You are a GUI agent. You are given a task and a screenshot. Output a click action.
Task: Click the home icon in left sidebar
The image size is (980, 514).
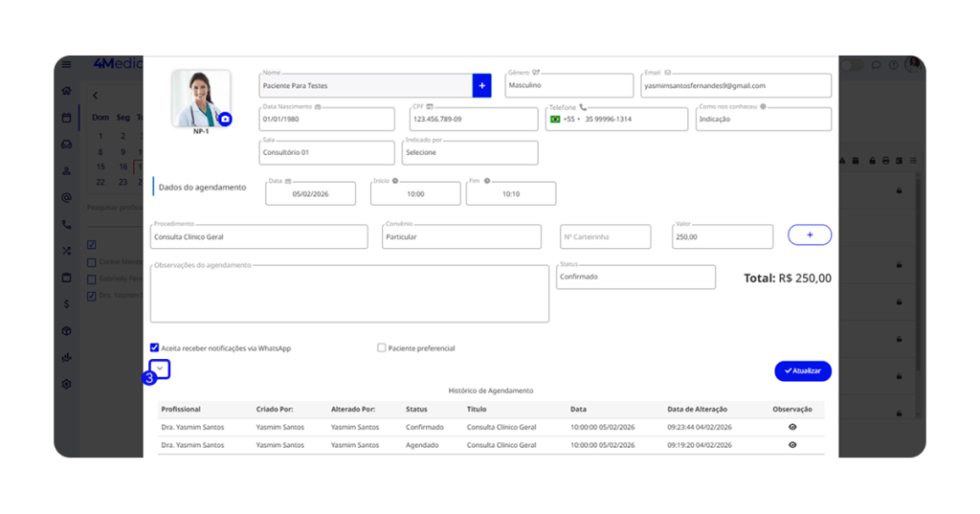66,91
